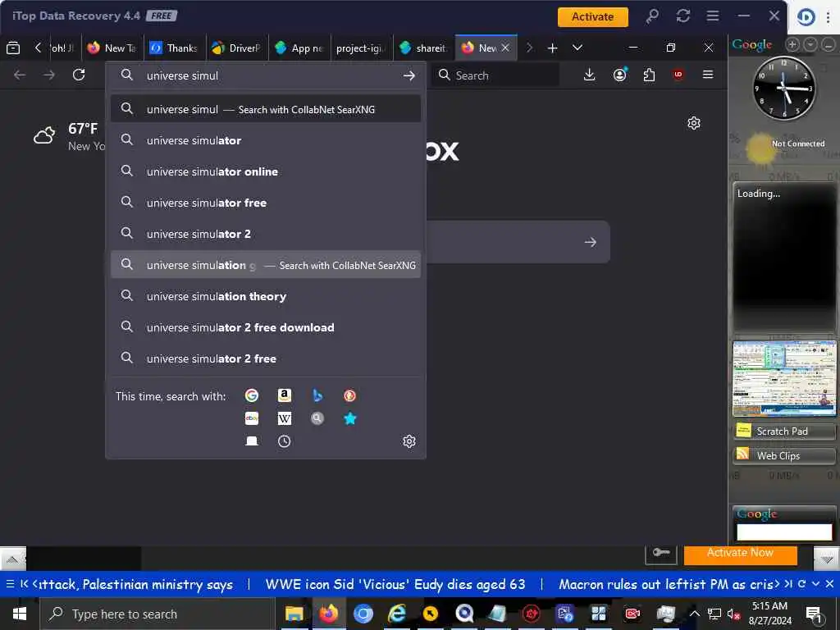Viewport: 840px width, 630px height.
Task: Open iTop Data Recovery key icon
Action: coord(652,16)
